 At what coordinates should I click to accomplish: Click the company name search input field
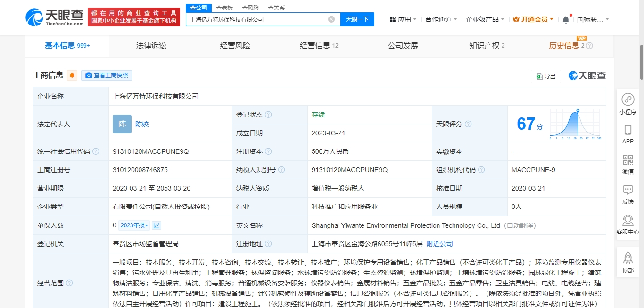click(257, 19)
